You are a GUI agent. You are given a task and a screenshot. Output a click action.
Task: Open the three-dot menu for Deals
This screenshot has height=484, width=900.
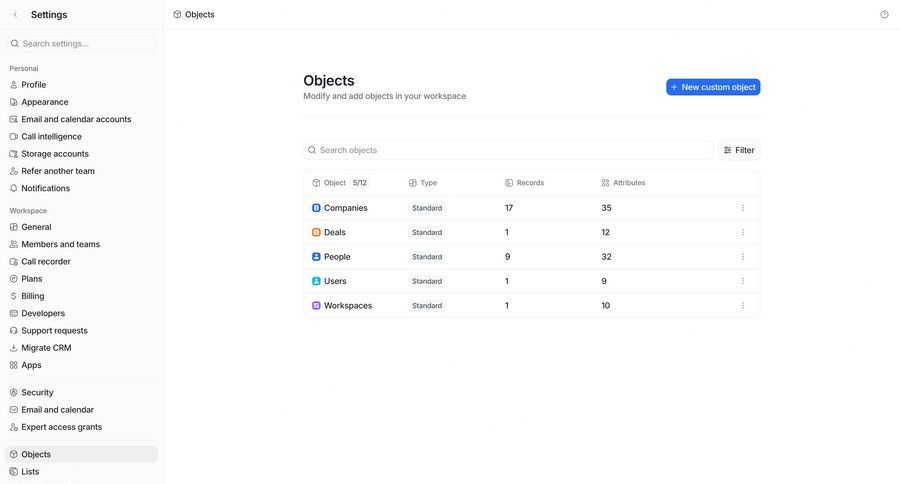(x=743, y=233)
